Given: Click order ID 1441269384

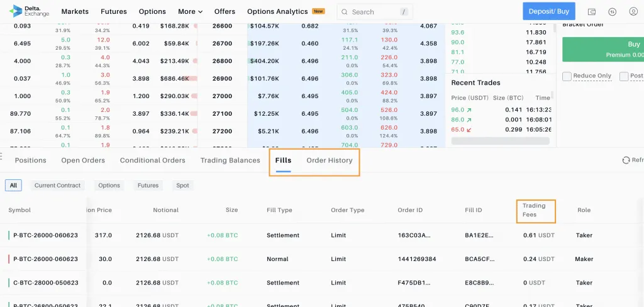Looking at the screenshot, I should 417,259.
